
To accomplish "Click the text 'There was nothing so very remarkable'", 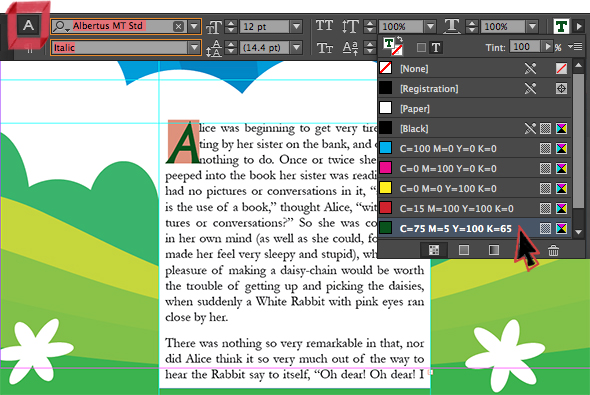I will [x=264, y=343].
